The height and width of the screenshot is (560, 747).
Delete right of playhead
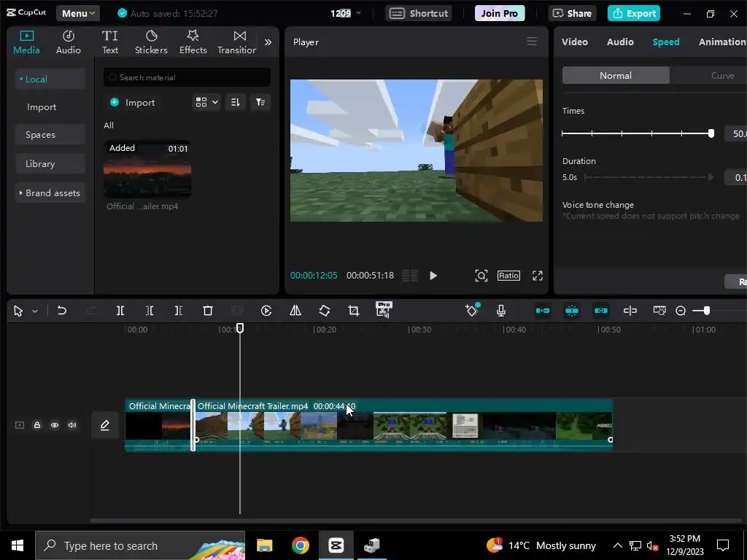[x=178, y=311]
